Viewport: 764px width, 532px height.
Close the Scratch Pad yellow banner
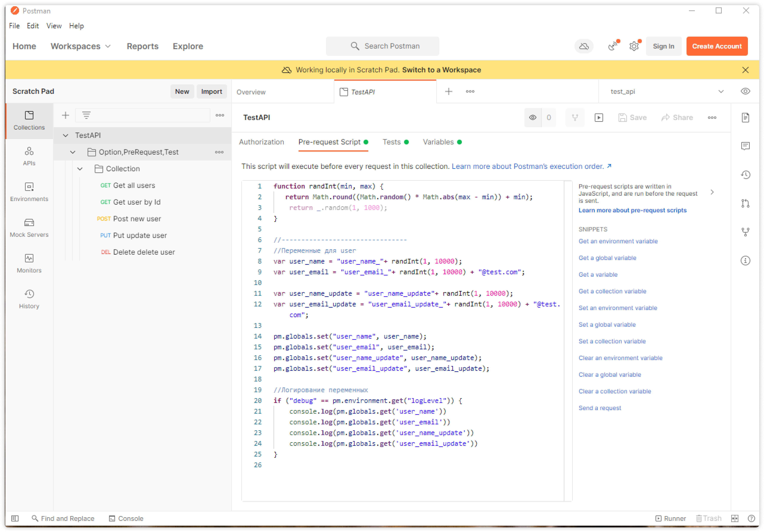(745, 70)
